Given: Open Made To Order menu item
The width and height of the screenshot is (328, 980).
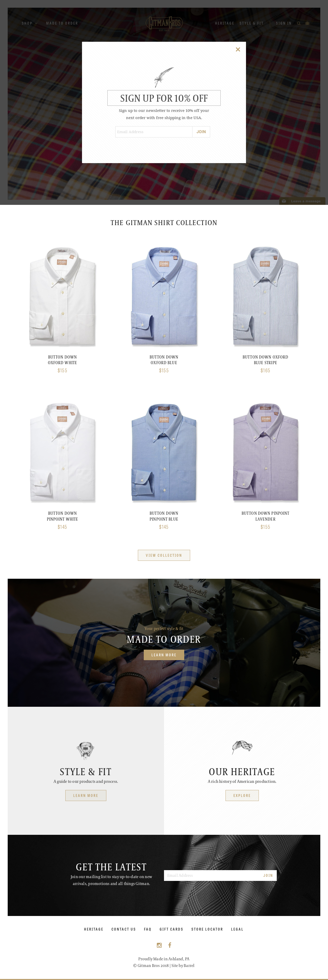Looking at the screenshot, I should pyautogui.click(x=62, y=24).
